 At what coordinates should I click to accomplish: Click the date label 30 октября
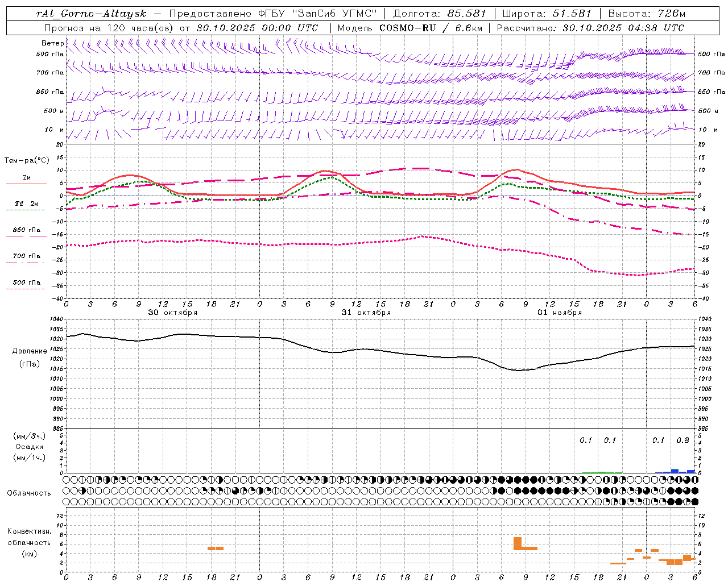click(173, 313)
